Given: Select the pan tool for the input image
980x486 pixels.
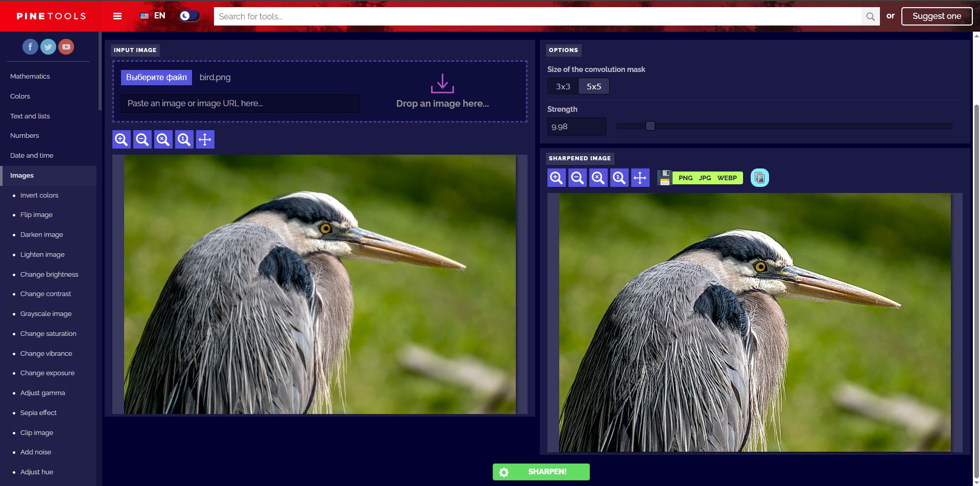Looking at the screenshot, I should 205,139.
